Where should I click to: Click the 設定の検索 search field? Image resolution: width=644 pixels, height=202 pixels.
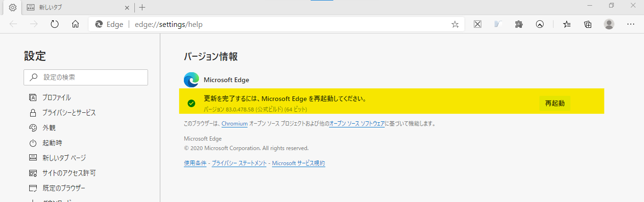click(x=86, y=77)
